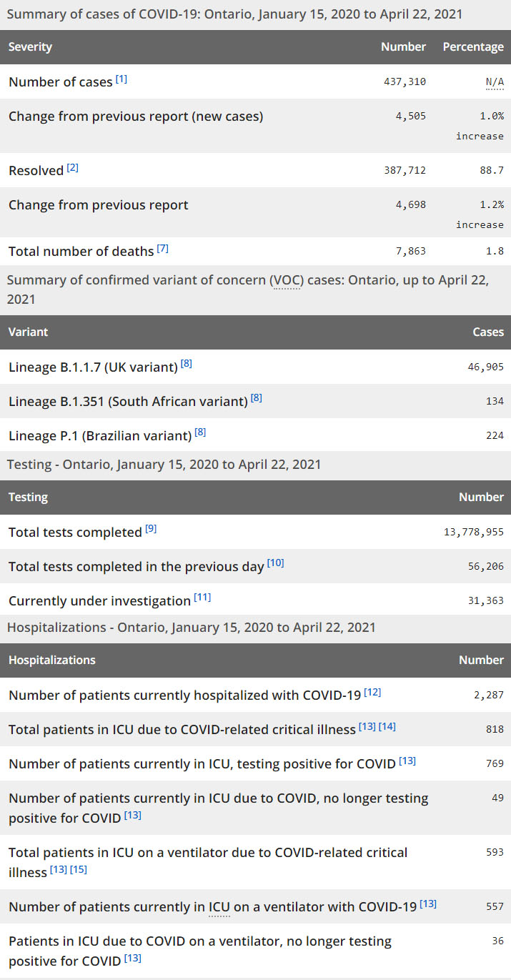
Task: Click footnote 15 after ventilator critical illness
Action: coord(79,870)
